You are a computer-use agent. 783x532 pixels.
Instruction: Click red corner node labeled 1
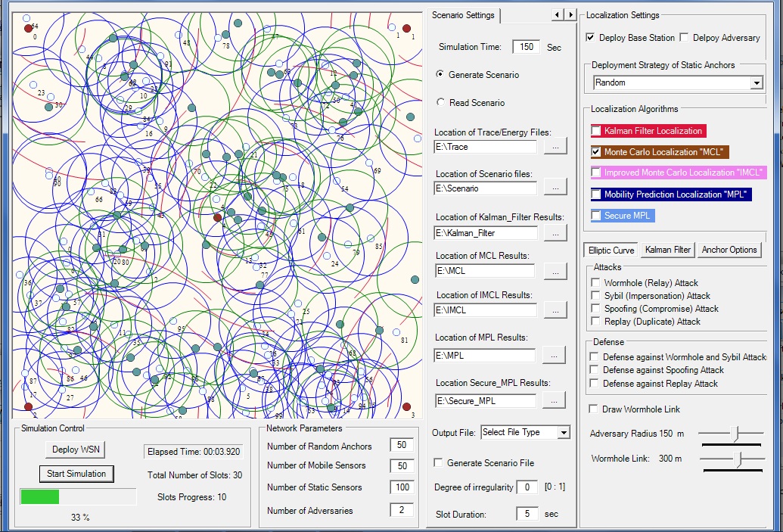(x=406, y=29)
